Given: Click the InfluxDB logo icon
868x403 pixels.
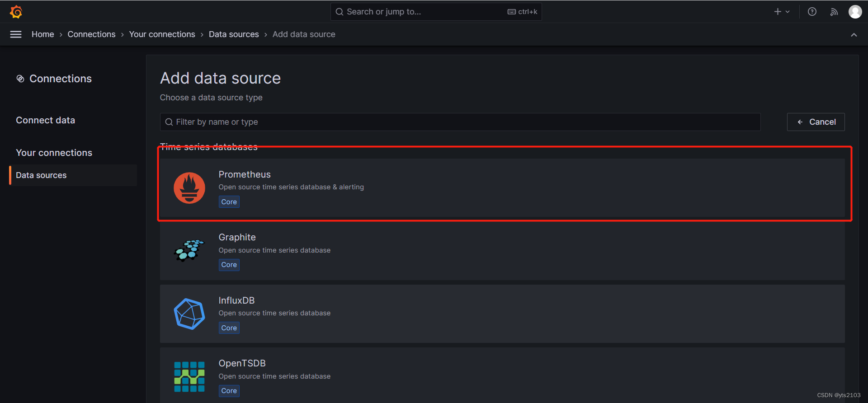Looking at the screenshot, I should [x=189, y=314].
